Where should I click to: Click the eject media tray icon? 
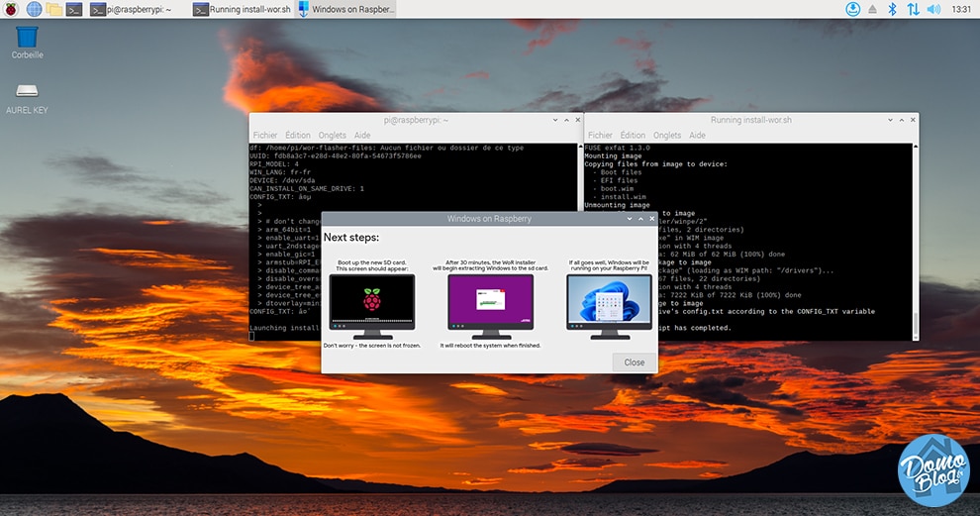(x=872, y=9)
